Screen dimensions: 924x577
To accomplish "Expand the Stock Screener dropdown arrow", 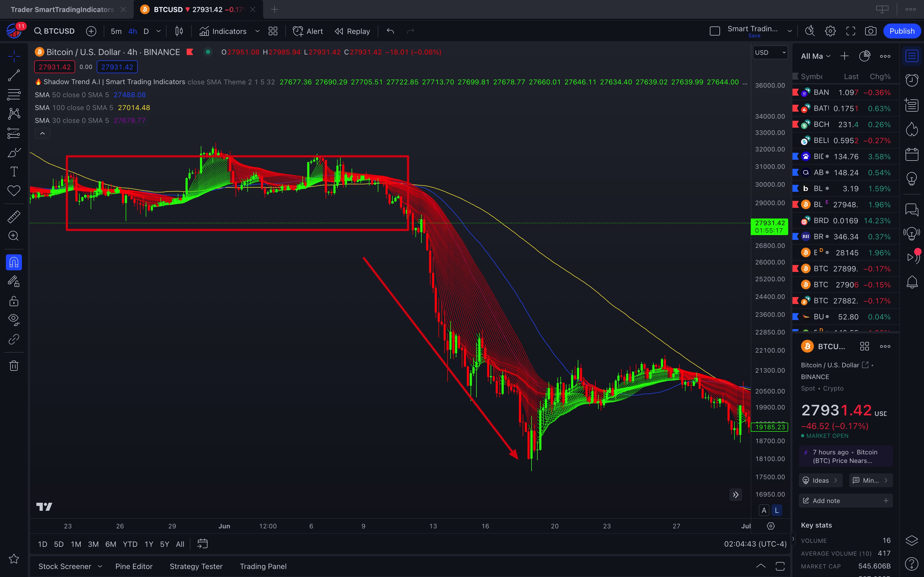I will [x=100, y=566].
